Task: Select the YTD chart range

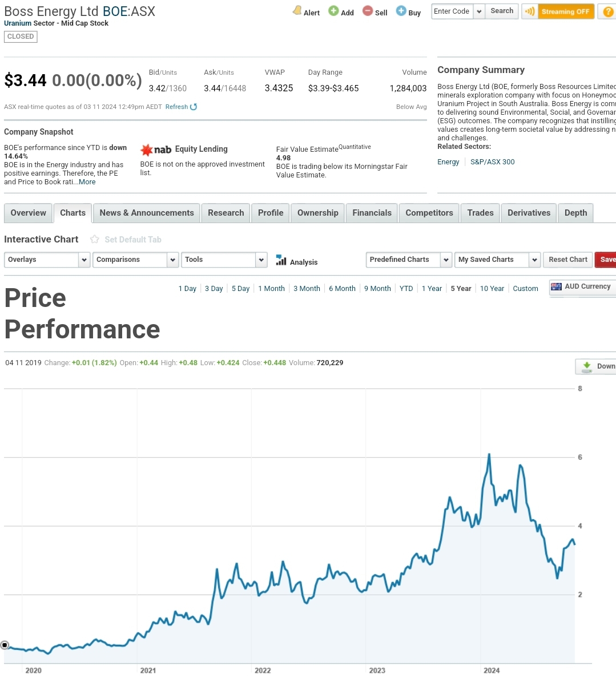Action: (x=406, y=288)
